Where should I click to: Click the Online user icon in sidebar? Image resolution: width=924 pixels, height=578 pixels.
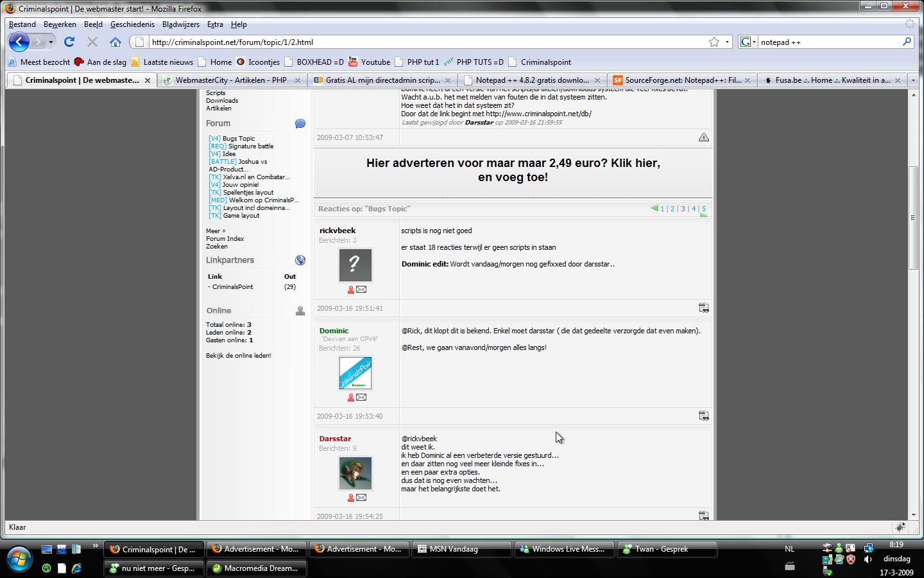tap(300, 311)
